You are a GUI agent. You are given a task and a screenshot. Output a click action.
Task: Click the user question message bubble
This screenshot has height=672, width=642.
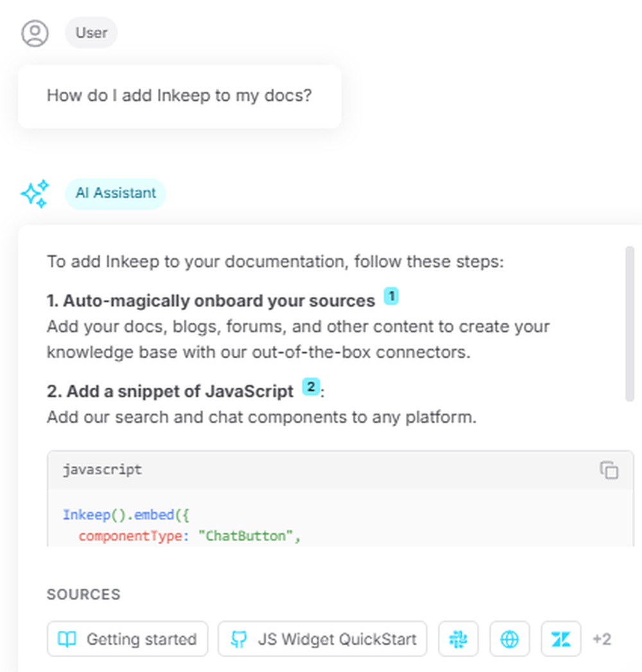(179, 96)
